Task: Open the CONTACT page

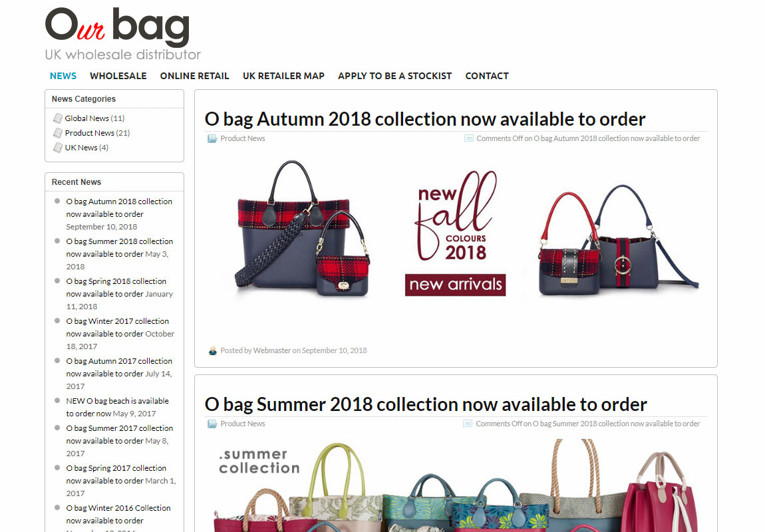Action: click(487, 76)
